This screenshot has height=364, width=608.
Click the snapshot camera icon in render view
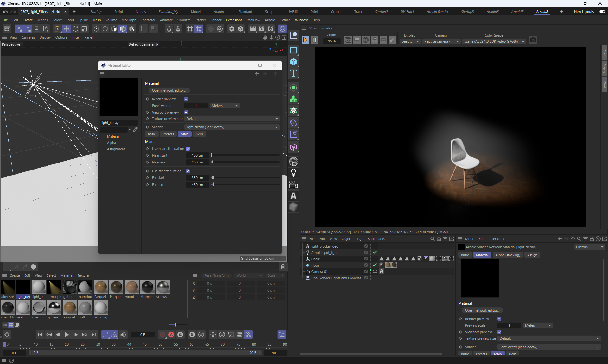click(x=533, y=40)
